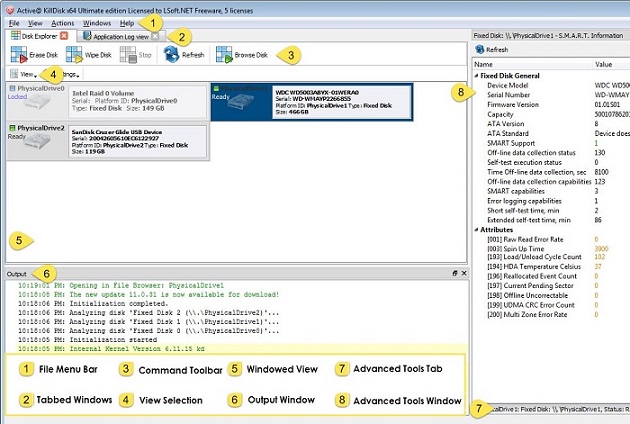Float the Output window with the undock icon
This screenshot has height=424, width=630.
(455, 273)
